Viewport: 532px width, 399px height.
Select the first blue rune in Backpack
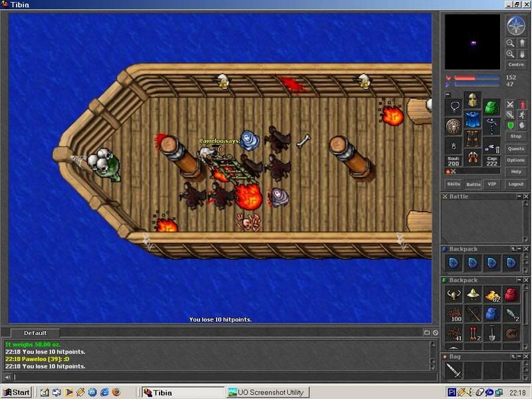click(454, 263)
